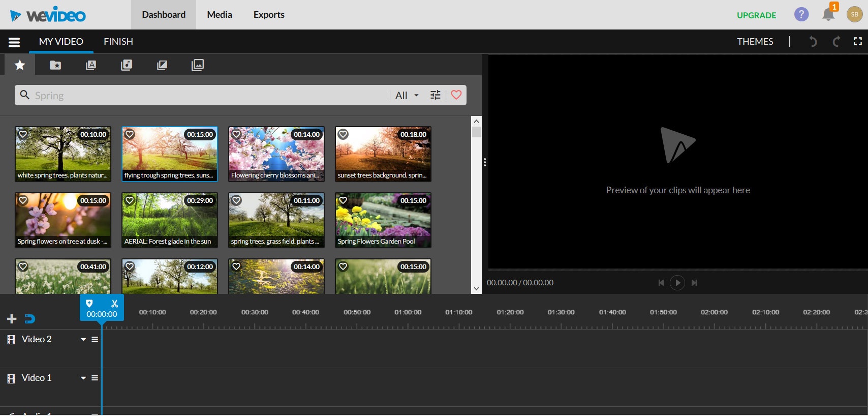The height and width of the screenshot is (416, 868).
Task: Open the Media tab
Action: pos(220,15)
